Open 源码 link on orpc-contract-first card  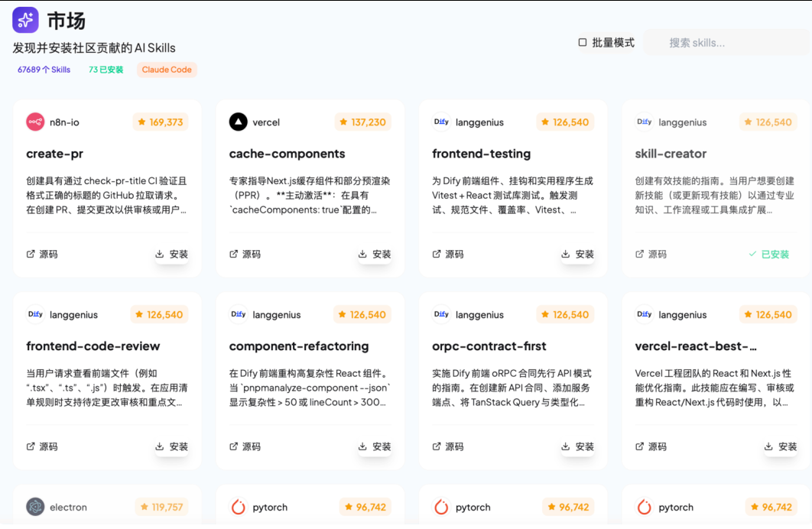coord(449,446)
